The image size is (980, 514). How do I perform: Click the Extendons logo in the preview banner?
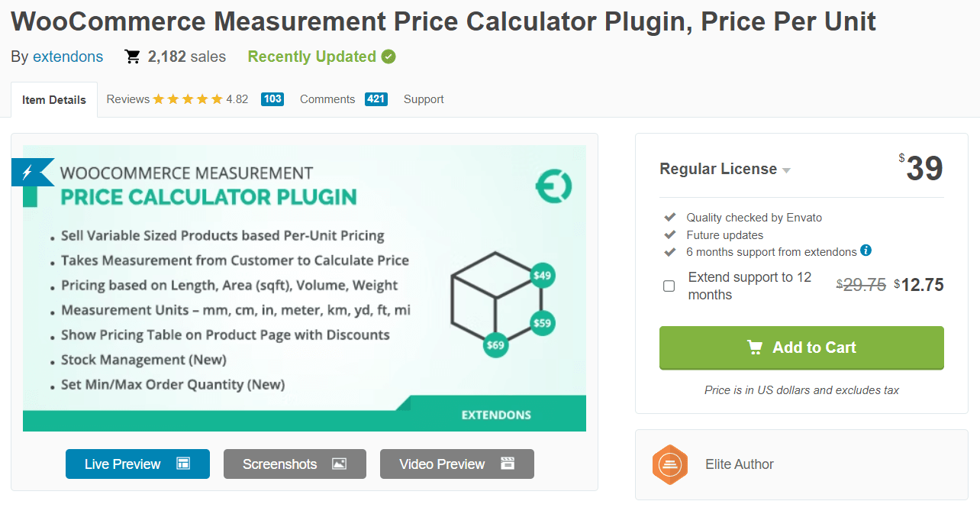pos(555,186)
